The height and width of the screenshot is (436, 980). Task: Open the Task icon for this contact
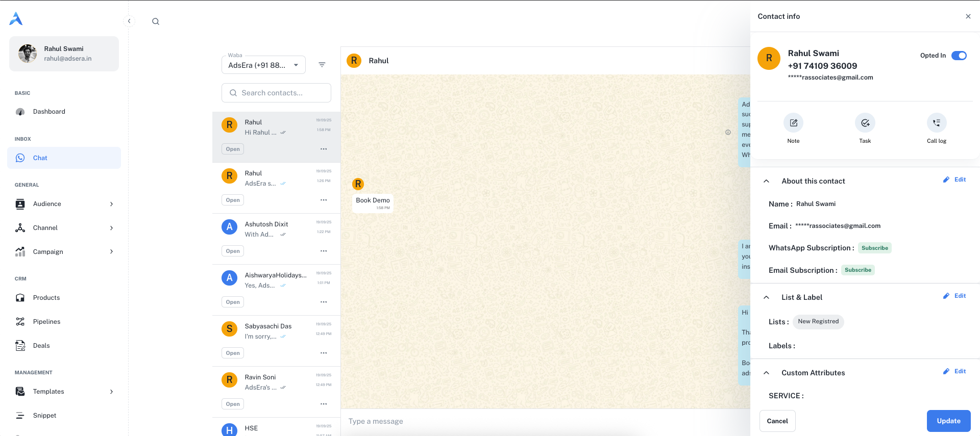[865, 123]
